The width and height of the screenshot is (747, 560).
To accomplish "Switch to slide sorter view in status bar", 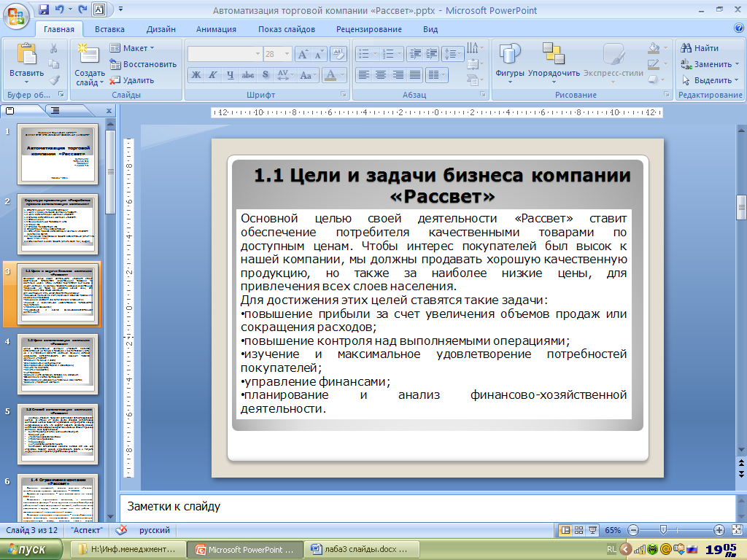I will [x=578, y=530].
